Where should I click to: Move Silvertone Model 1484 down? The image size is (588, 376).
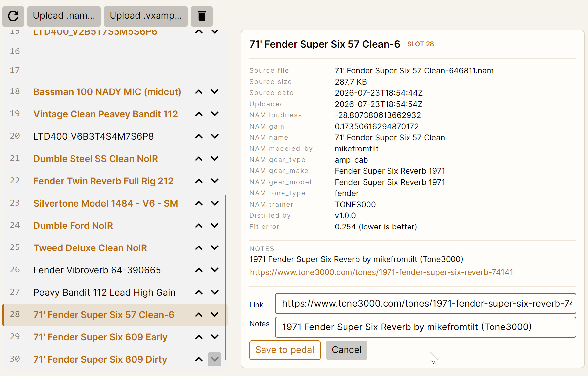[215, 203]
